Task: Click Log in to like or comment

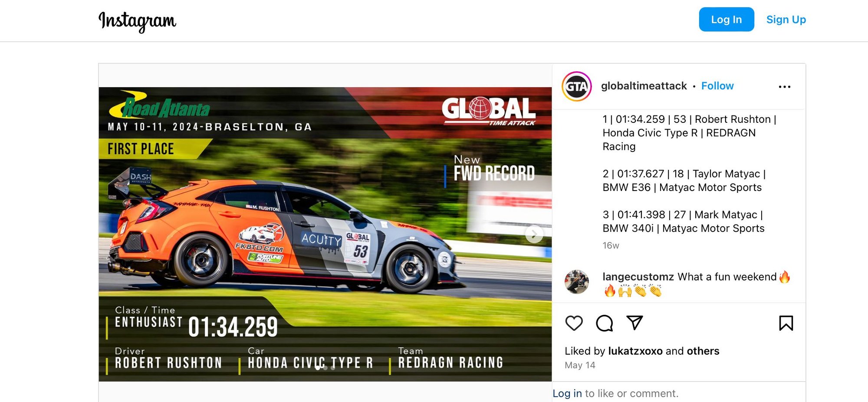Action: pyautogui.click(x=567, y=393)
